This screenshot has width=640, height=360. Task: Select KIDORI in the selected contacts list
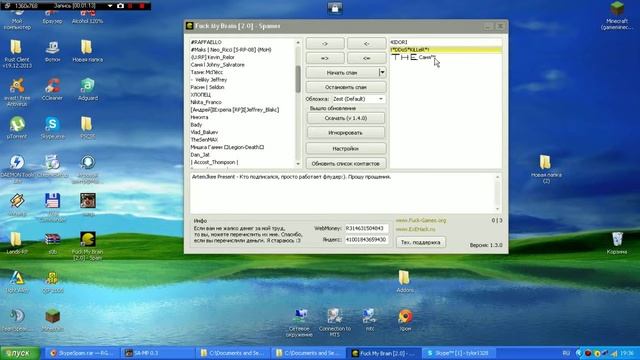point(399,42)
